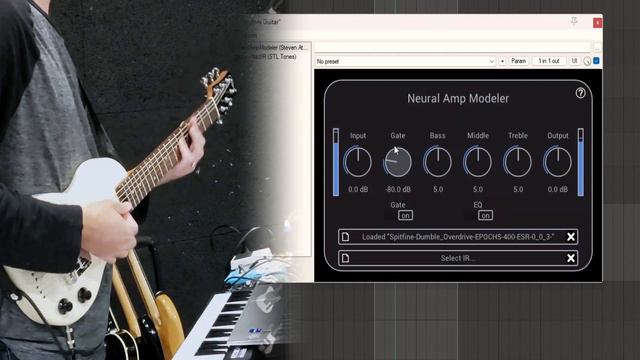This screenshot has width=640, height=360.
Task: Close the FX window
Action: (x=597, y=23)
